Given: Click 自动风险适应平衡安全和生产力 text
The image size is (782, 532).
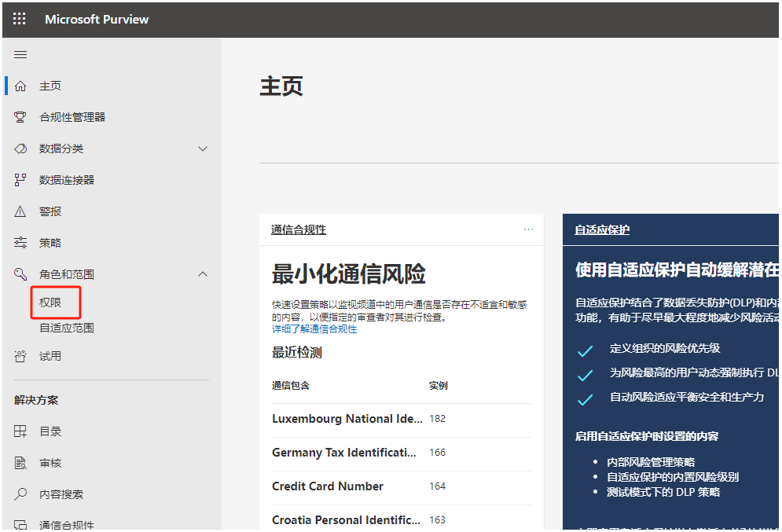Looking at the screenshot, I should 687,398.
